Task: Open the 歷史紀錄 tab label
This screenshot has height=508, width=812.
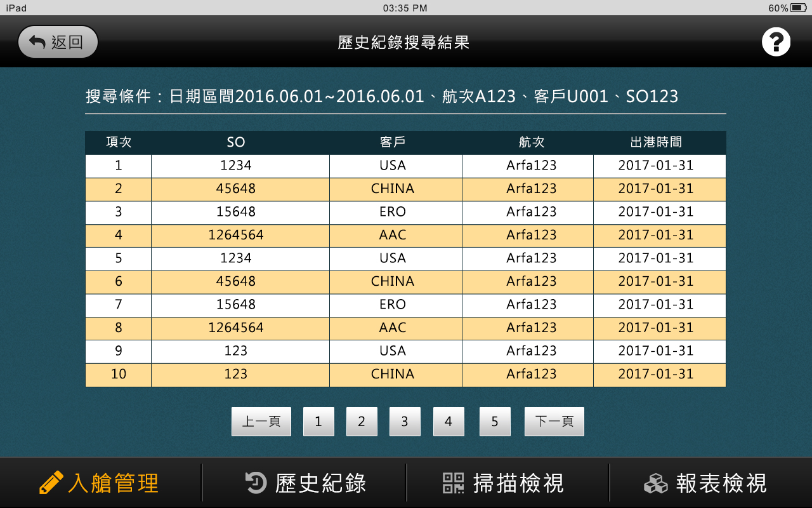Action: click(320, 483)
